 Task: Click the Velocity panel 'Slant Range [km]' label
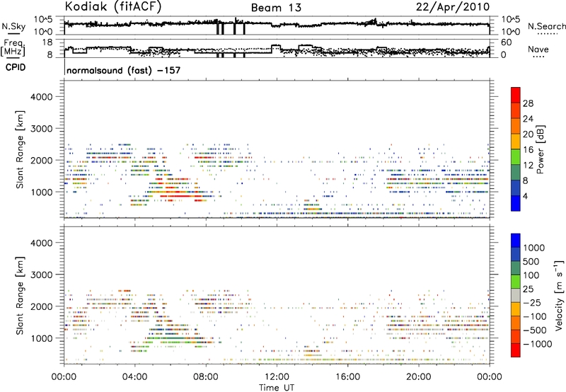(x=20, y=296)
